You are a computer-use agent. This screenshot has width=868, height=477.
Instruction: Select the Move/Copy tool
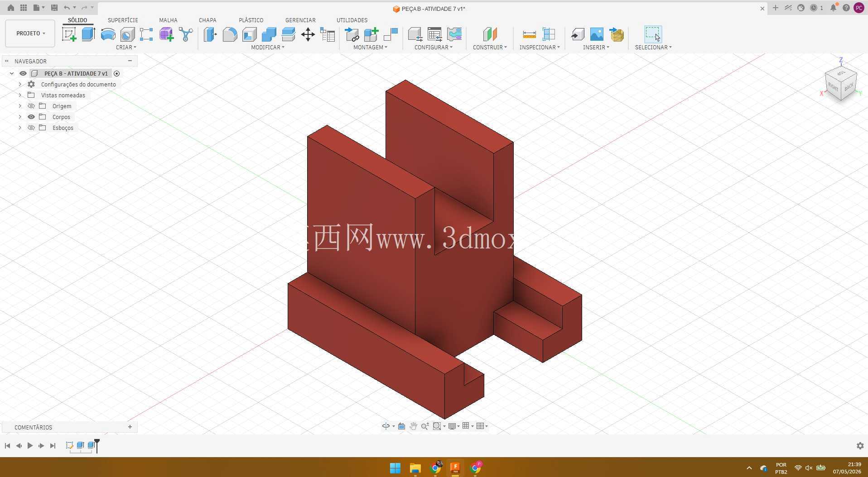tap(308, 34)
